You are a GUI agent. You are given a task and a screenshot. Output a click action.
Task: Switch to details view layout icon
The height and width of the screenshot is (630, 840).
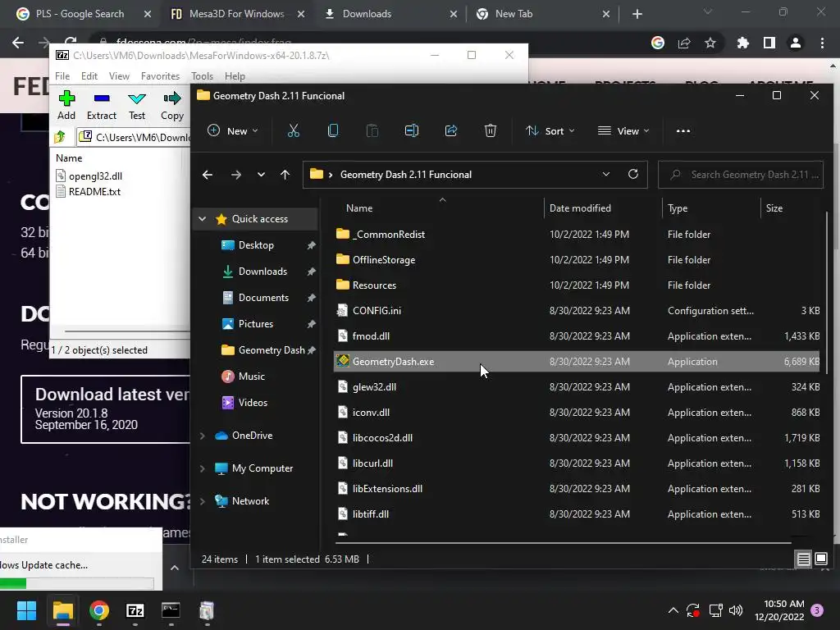pyautogui.click(x=804, y=559)
